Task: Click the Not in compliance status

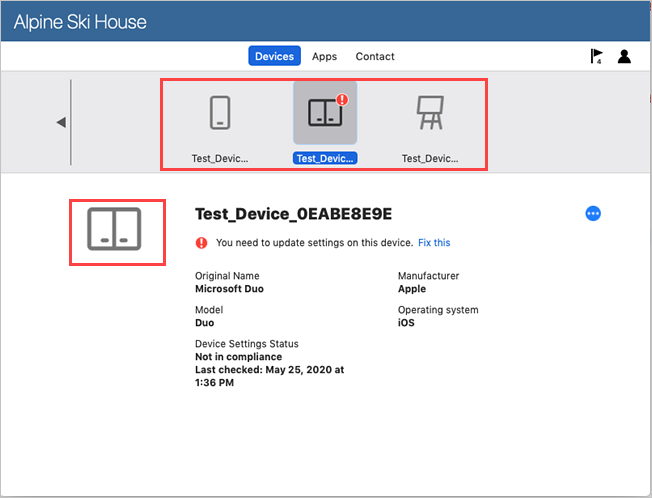Action: click(239, 357)
